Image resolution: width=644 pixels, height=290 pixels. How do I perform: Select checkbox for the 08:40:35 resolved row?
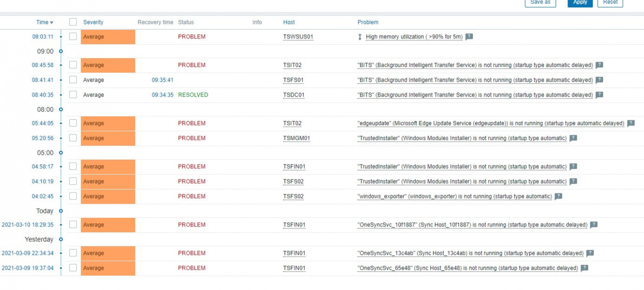73,95
